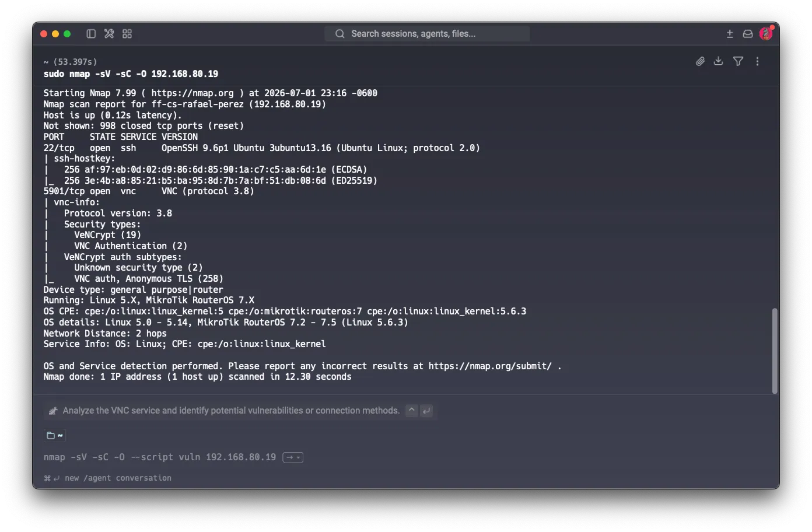Click the filter funnel icon on the block
Screen dimensions: 812x532
pyautogui.click(x=738, y=61)
